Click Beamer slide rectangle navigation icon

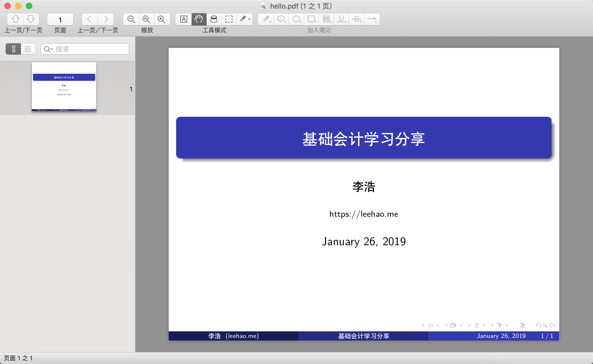430,325
